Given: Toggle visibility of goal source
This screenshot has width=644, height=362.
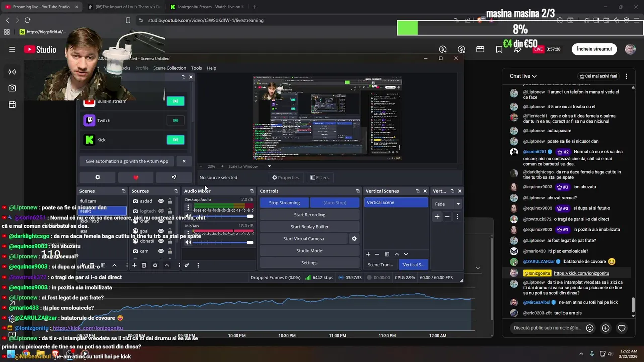Looking at the screenshot, I should click(x=161, y=231).
